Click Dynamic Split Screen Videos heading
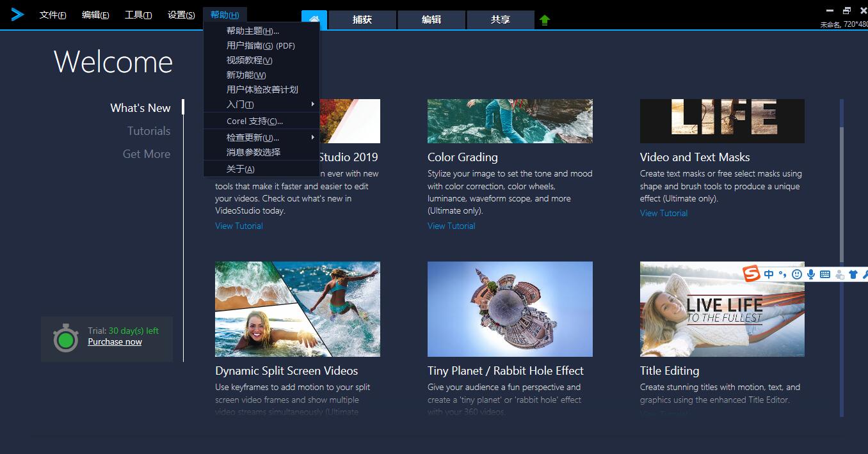868x454 pixels. (x=286, y=370)
